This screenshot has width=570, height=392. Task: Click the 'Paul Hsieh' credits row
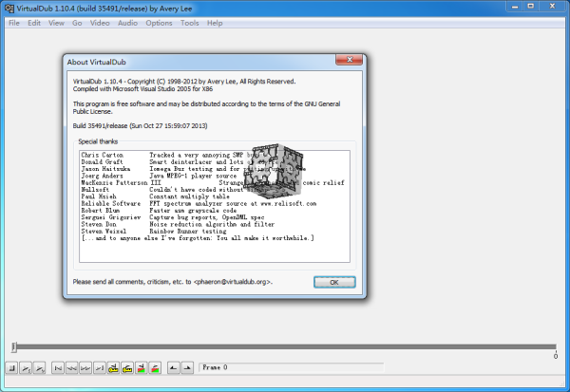(155, 196)
